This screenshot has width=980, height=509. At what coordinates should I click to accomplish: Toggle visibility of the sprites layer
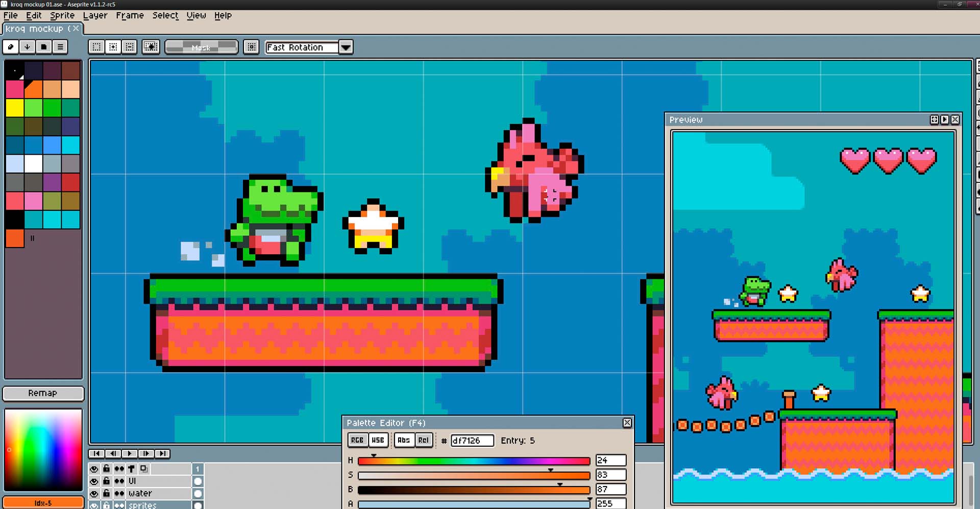pos(94,505)
